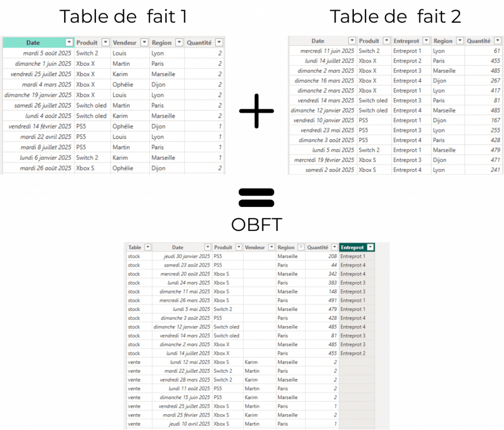Select Quantité column header in OBFT table
Screen dimensions: 504x430
[x=317, y=248]
